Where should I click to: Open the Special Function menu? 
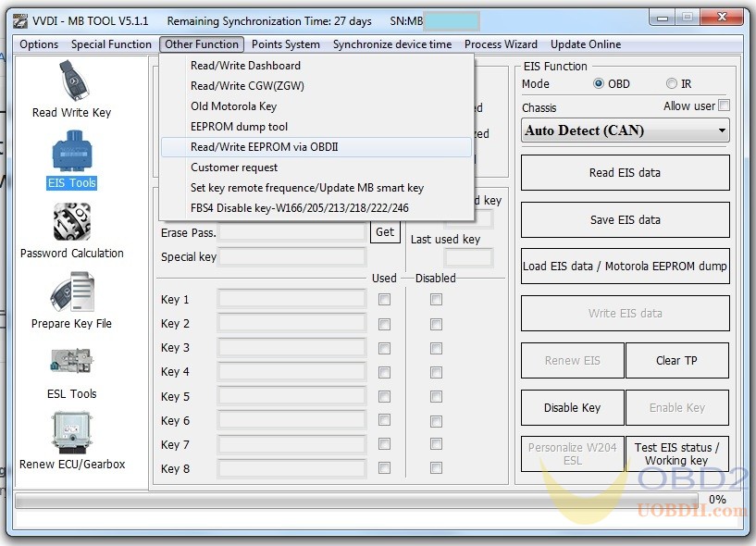(111, 44)
